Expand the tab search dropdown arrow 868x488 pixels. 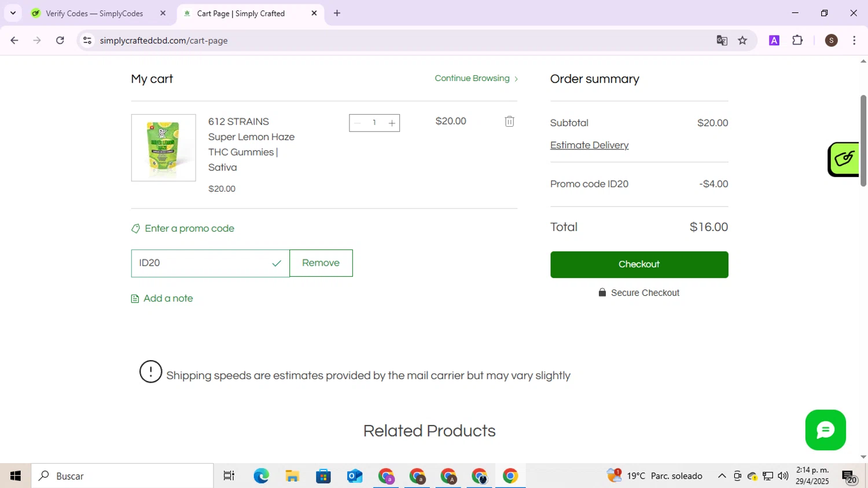13,13
